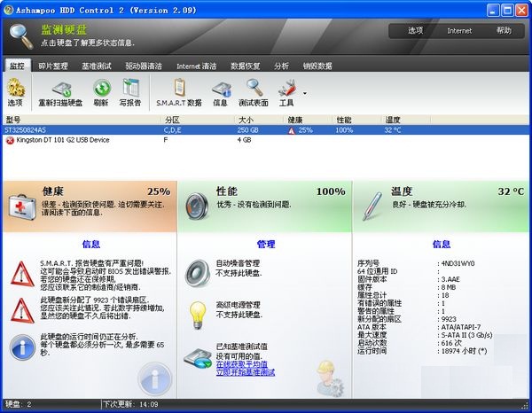Click 250 GB size cell
The height and width of the screenshot is (413, 532).
pos(247,130)
